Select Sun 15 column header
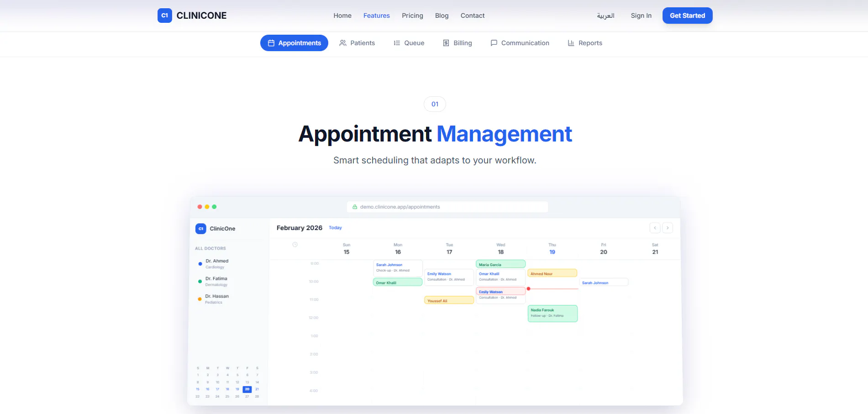868x414 pixels. point(347,249)
